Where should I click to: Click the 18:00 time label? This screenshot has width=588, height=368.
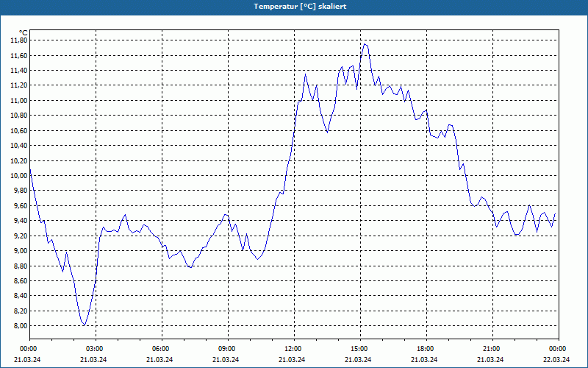coord(426,349)
